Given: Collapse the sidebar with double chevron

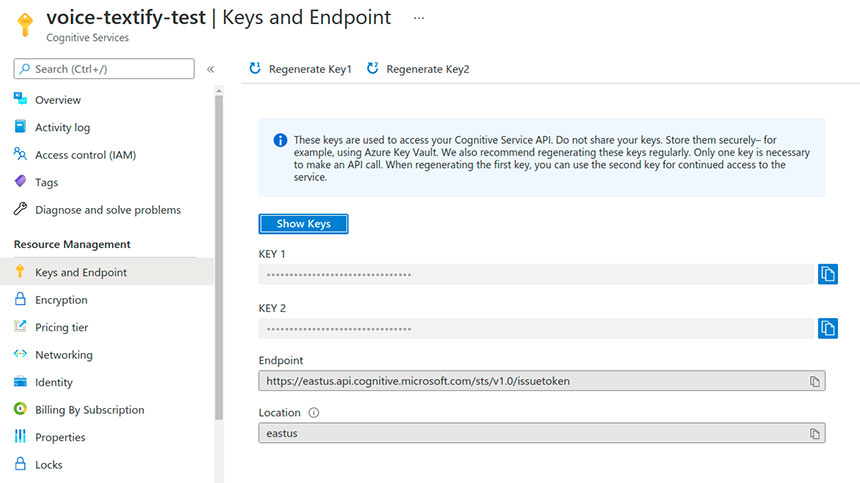Looking at the screenshot, I should click(211, 69).
